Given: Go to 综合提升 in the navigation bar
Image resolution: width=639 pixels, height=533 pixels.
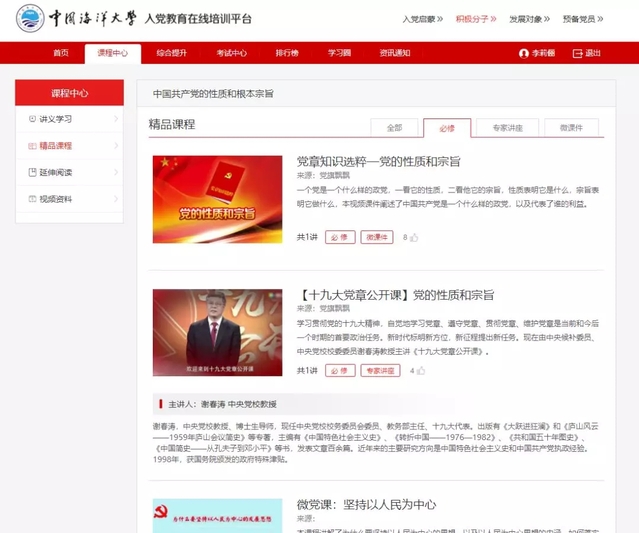Looking at the screenshot, I should 172,53.
